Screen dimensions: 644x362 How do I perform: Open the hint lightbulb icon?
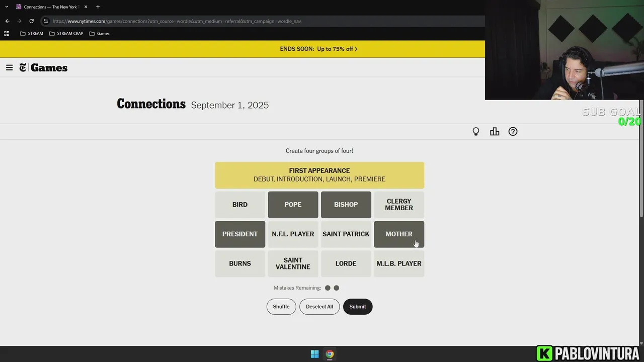[475, 132]
